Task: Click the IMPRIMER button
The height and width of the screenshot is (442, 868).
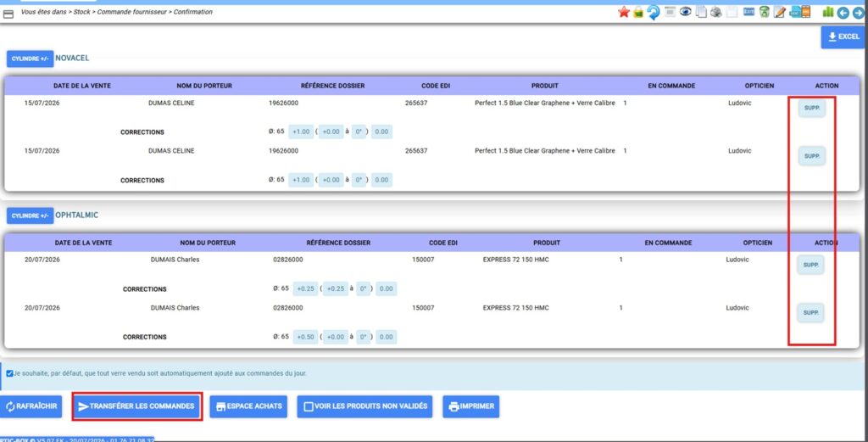Action: tap(471, 406)
